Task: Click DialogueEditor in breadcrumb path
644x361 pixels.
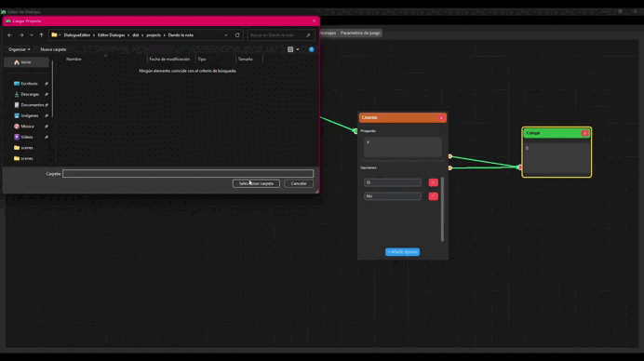Action: pyautogui.click(x=77, y=35)
